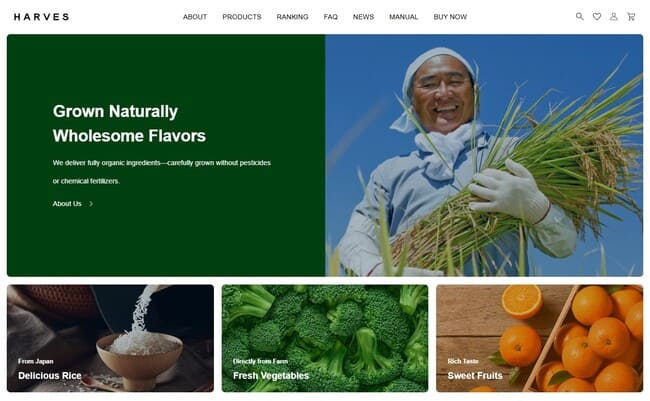The height and width of the screenshot is (401, 650).
Task: Click the farmer holding rice hero image
Action: point(484,156)
